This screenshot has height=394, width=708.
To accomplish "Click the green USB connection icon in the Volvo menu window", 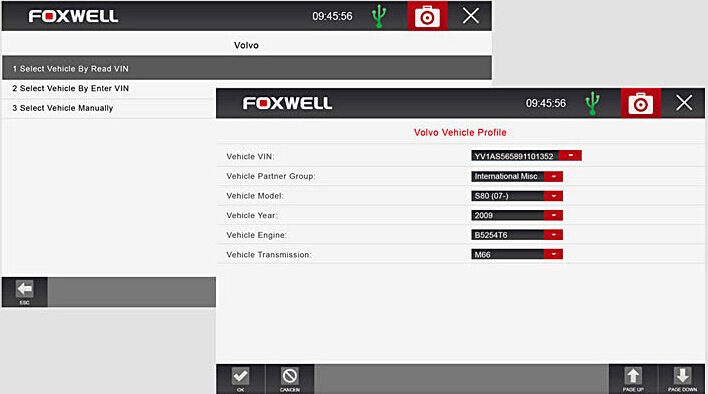I will click(x=379, y=16).
